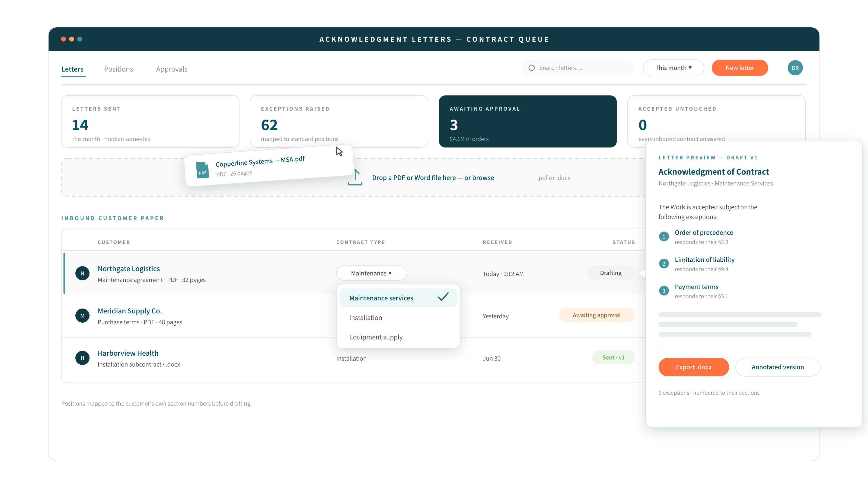The image size is (868, 488).
Task: Click the DR user avatar
Action: coord(795,68)
